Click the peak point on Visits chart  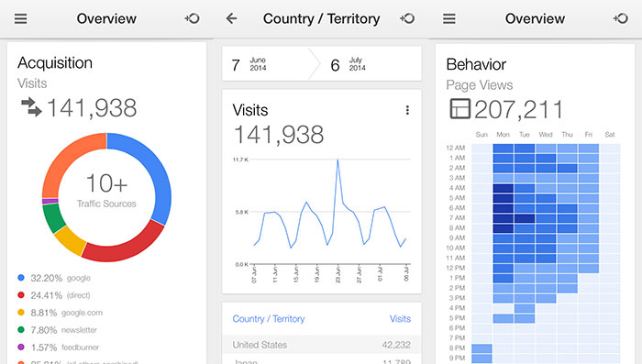click(x=338, y=160)
